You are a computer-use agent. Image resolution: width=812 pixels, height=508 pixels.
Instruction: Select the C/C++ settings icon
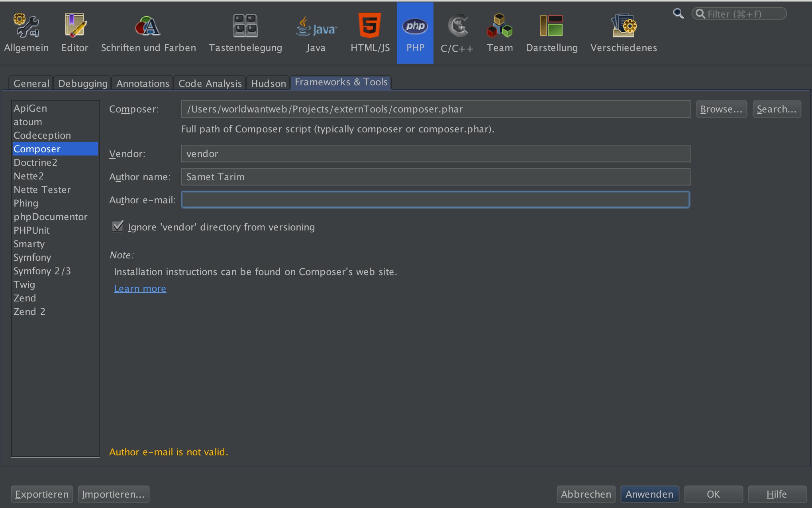tap(457, 33)
